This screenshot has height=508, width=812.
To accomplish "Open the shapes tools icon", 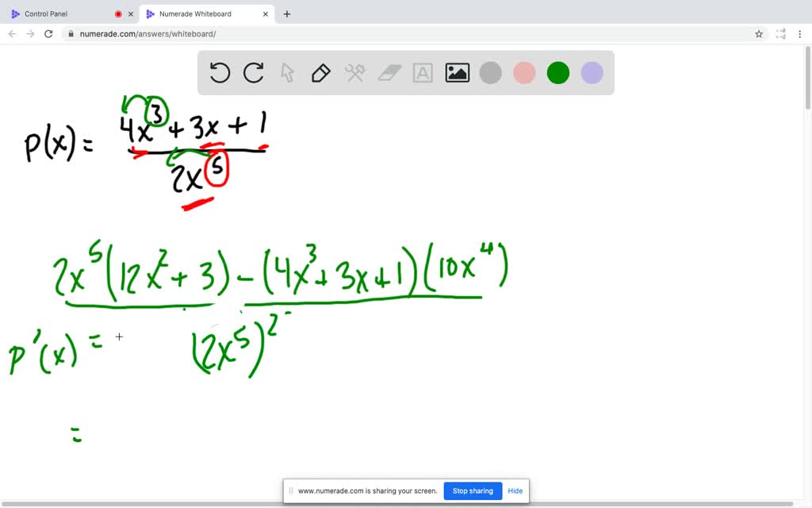I will tap(354, 73).
